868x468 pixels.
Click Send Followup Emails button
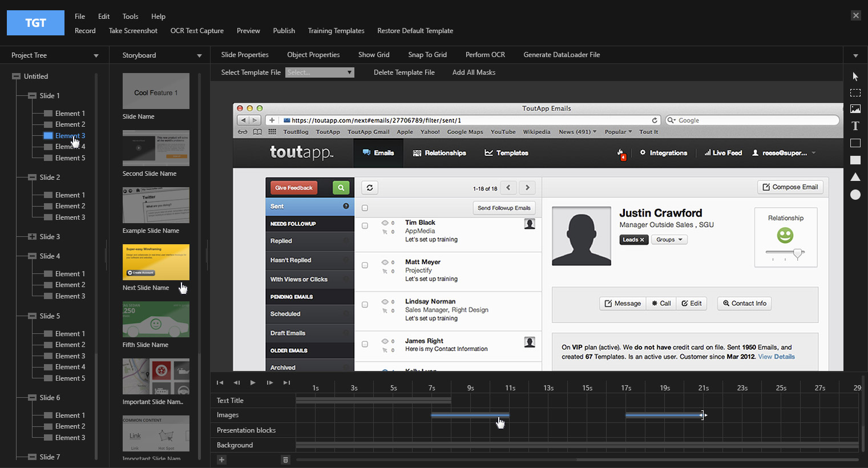point(504,208)
